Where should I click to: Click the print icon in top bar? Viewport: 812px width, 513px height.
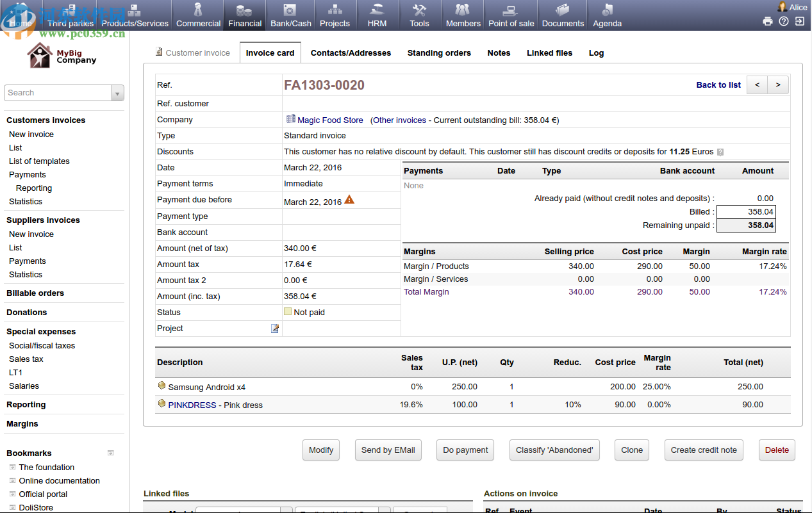point(768,21)
